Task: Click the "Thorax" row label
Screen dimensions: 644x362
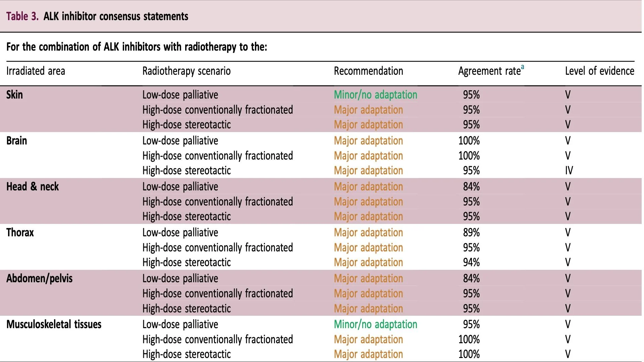Action: [20, 233]
